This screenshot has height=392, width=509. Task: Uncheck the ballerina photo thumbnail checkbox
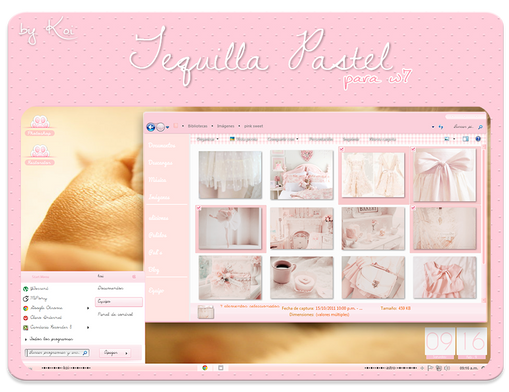point(199,208)
